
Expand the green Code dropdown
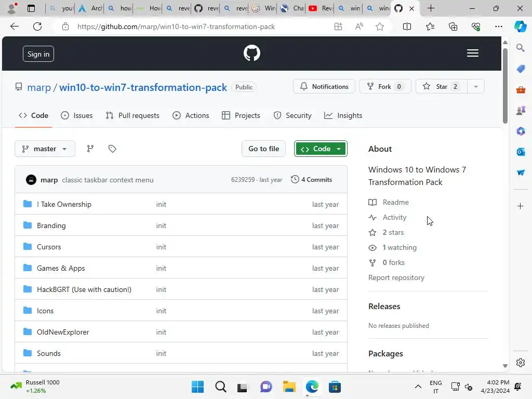(x=321, y=149)
